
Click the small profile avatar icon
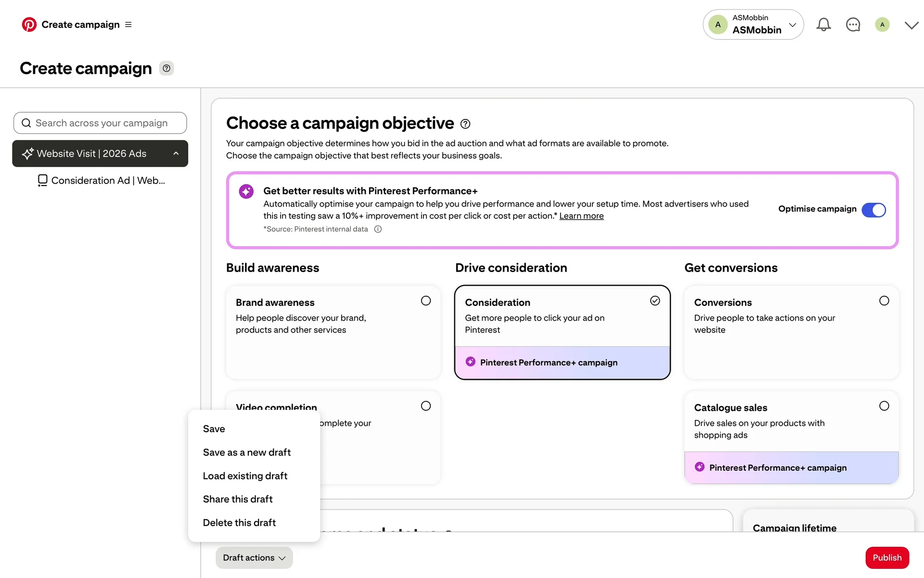tap(882, 25)
